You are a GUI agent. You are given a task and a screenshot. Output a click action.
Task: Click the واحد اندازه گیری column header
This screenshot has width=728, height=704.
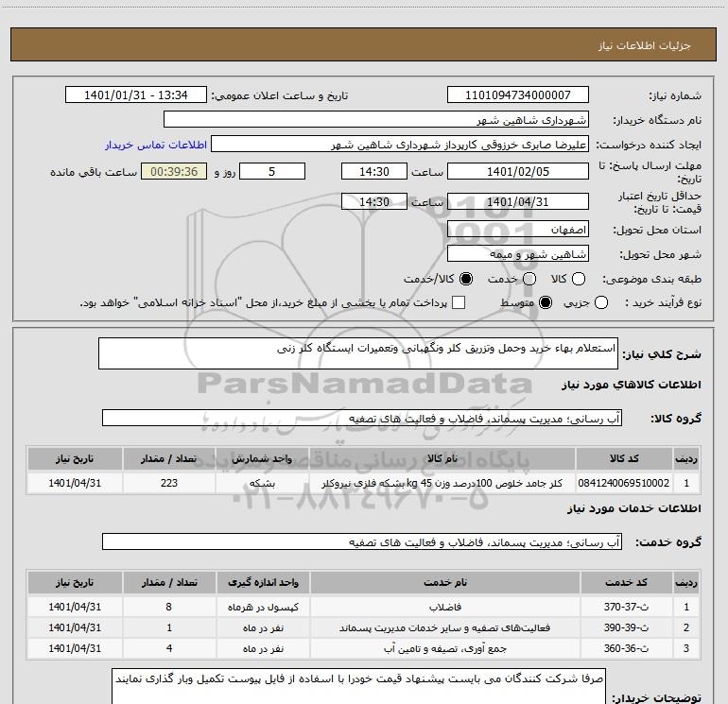[263, 582]
